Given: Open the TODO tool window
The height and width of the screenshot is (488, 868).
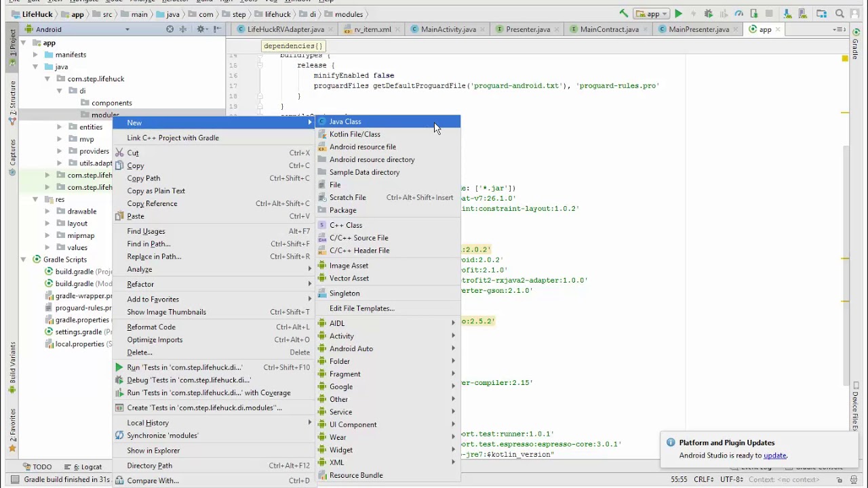Looking at the screenshot, I should 37,467.
